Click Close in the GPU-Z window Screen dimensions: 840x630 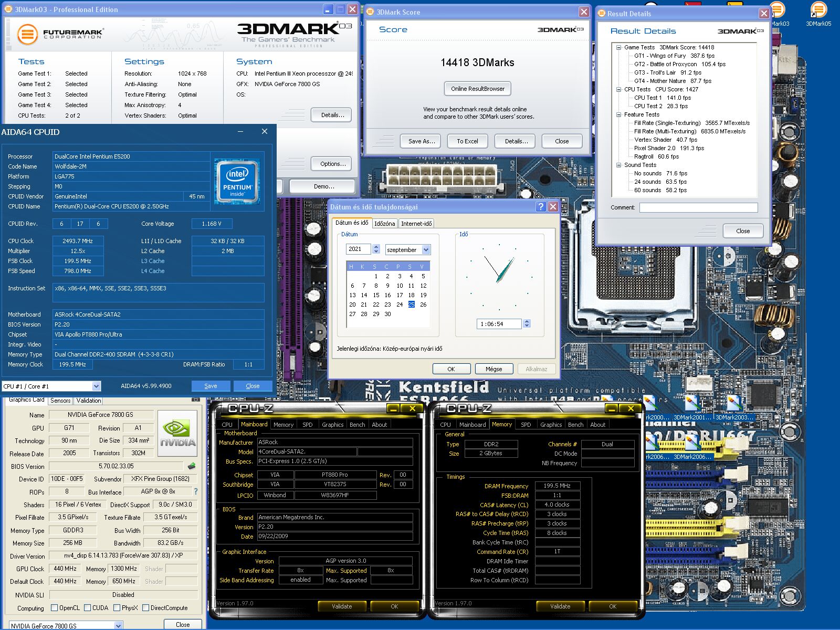183,625
